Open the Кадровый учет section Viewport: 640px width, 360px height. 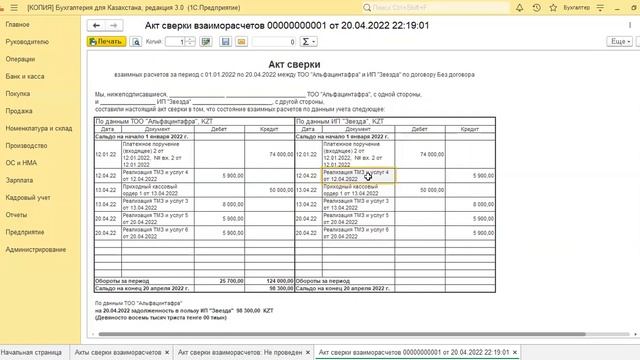28,198
